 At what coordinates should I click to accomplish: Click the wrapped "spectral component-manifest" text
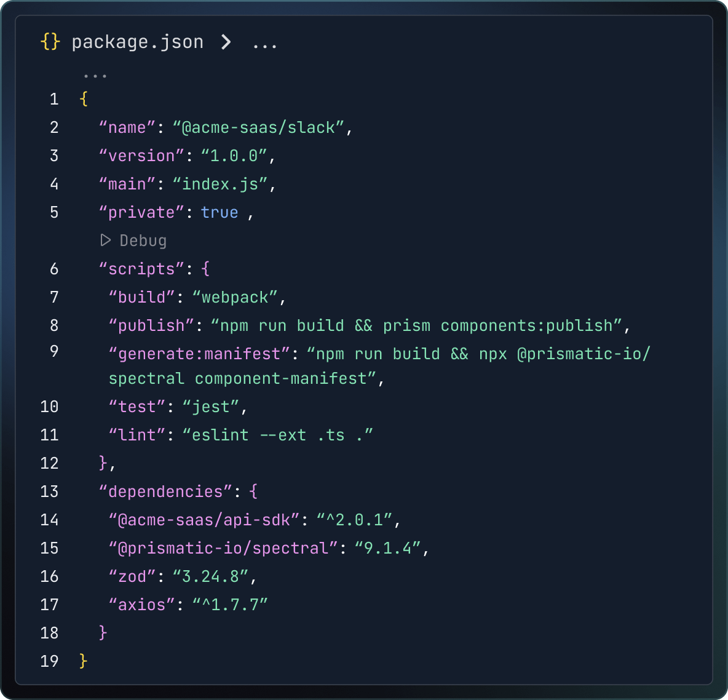[242, 378]
